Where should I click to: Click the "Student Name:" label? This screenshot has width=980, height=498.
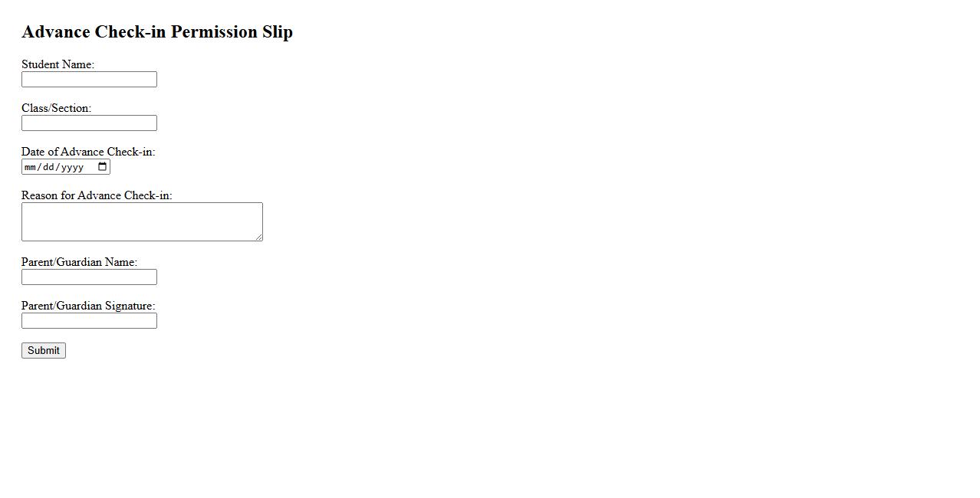click(58, 64)
